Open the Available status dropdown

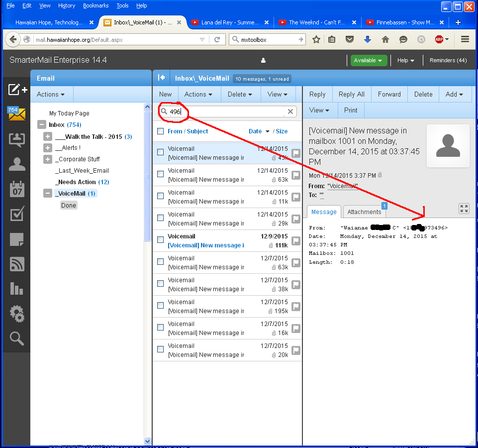[369, 60]
